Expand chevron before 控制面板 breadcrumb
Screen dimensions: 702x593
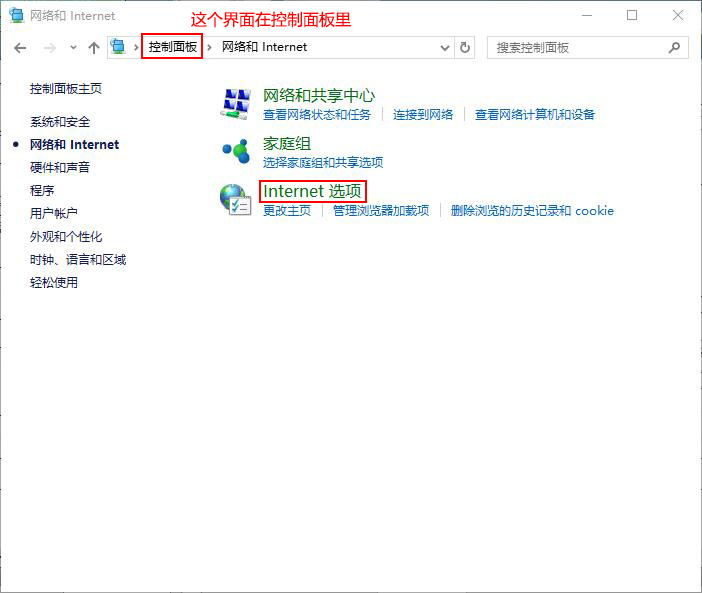(136, 47)
